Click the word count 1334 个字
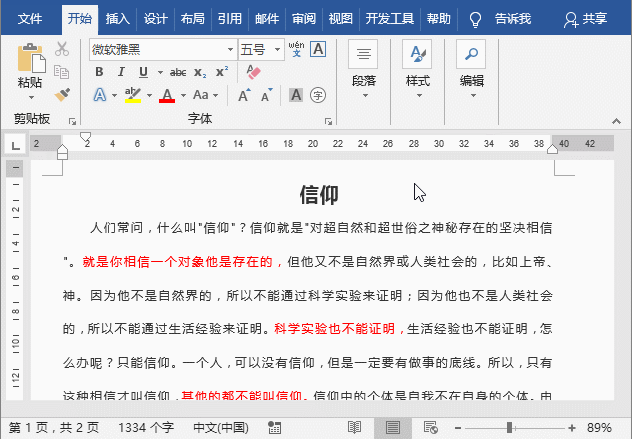The width and height of the screenshot is (632, 439). [x=145, y=427]
